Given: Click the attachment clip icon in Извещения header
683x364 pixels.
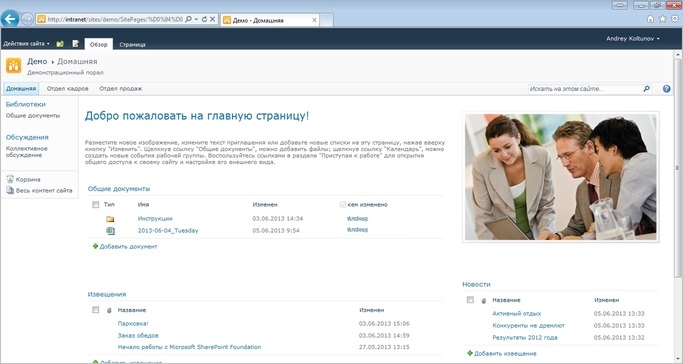Looking at the screenshot, I should 109,310.
